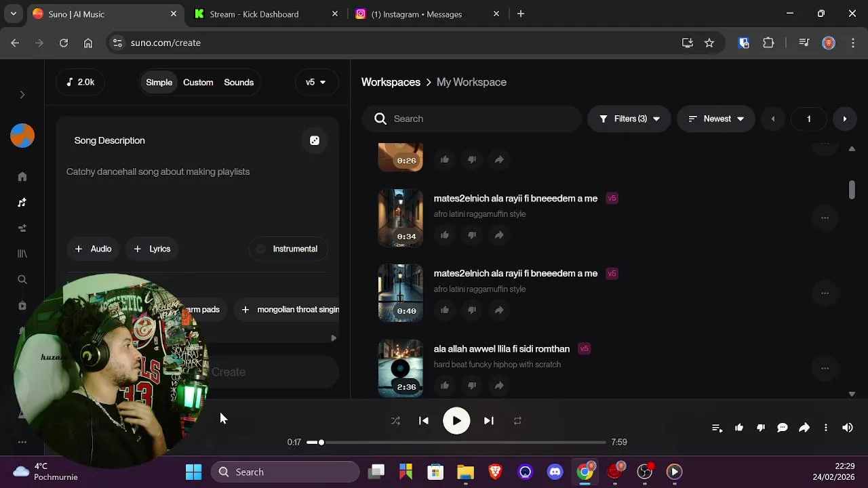Open player more options menu

click(x=826, y=428)
